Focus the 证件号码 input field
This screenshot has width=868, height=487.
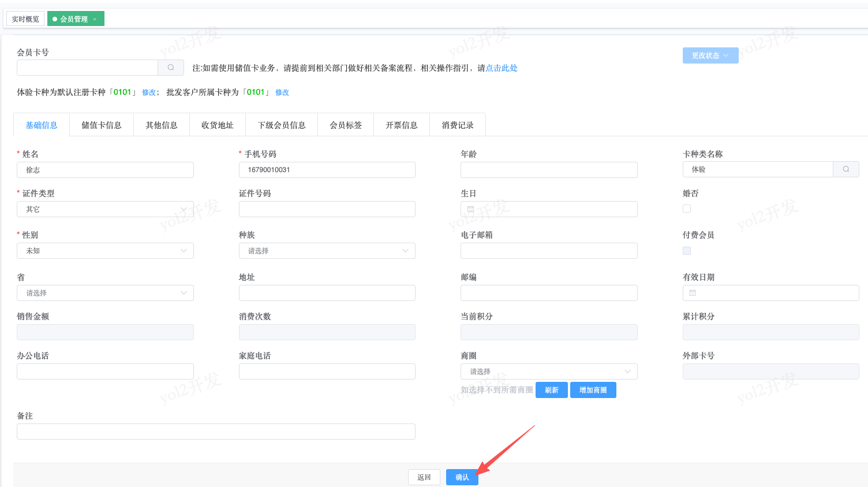pyautogui.click(x=327, y=209)
